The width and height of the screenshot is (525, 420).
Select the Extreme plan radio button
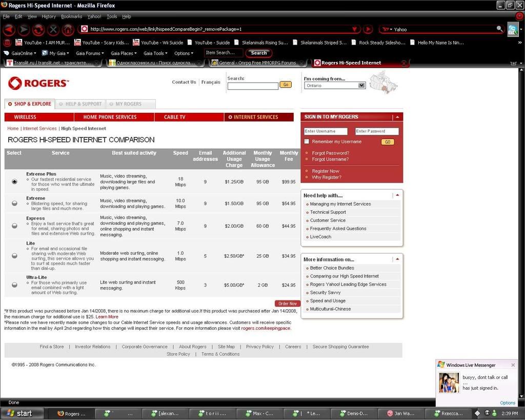14,203
